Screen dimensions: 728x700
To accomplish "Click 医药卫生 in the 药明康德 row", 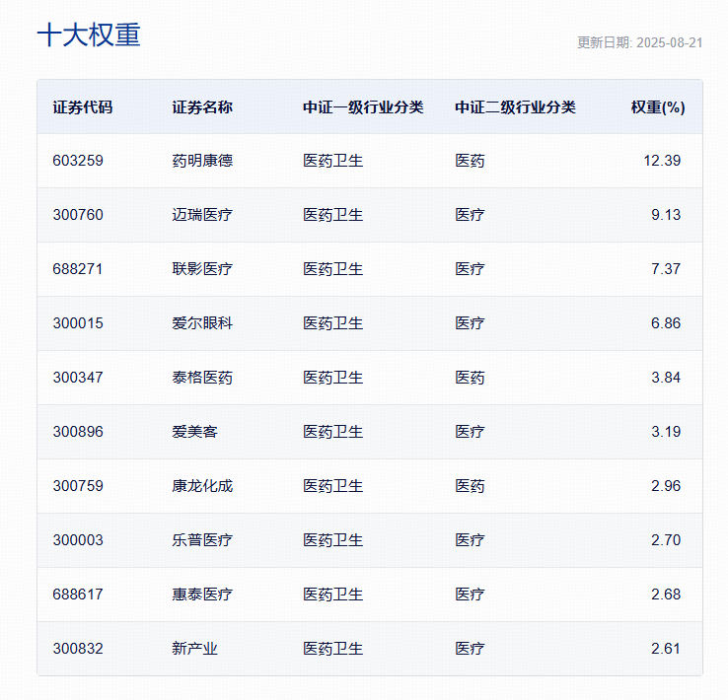I will (332, 161).
